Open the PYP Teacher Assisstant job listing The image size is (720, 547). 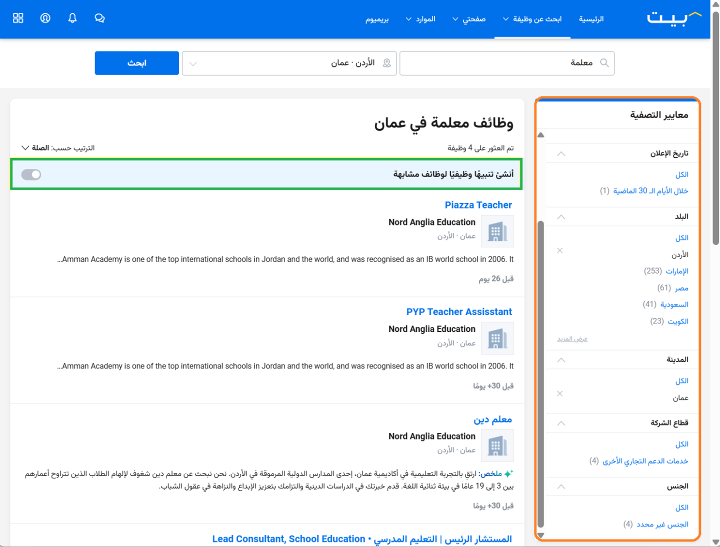point(459,312)
